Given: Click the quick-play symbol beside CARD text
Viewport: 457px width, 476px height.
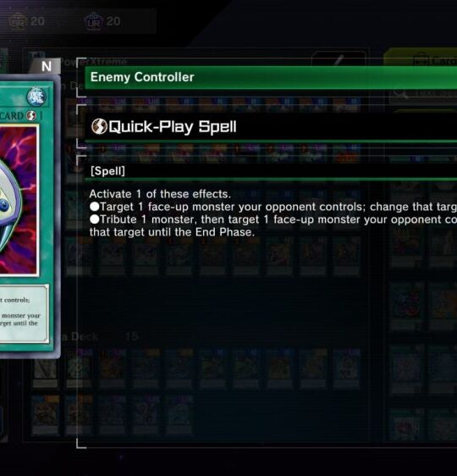Looking at the screenshot, I should 31,116.
